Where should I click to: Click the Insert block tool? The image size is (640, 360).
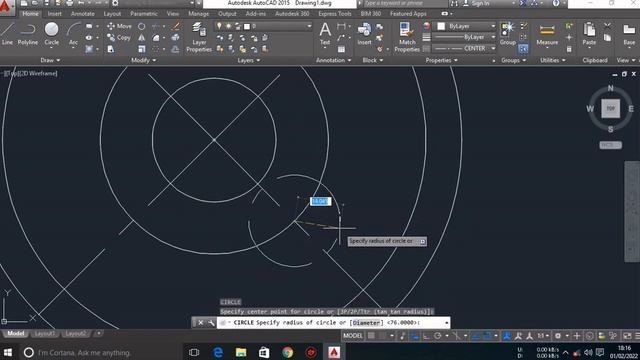[364, 33]
